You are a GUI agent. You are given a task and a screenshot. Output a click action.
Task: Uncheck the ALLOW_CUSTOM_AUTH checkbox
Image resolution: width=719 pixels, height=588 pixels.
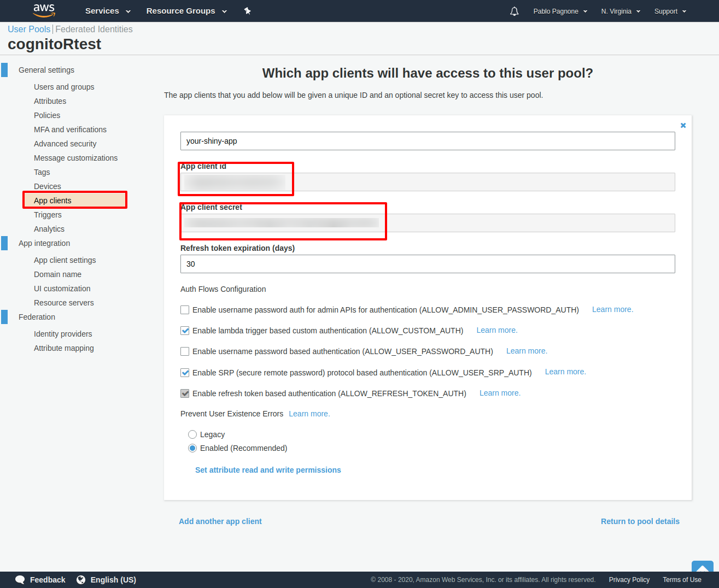click(x=185, y=331)
